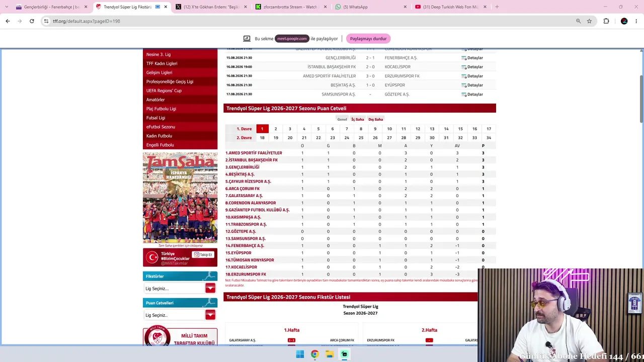This screenshot has width=644, height=362.
Task: Switch standings to Genel tab
Action: [342, 119]
